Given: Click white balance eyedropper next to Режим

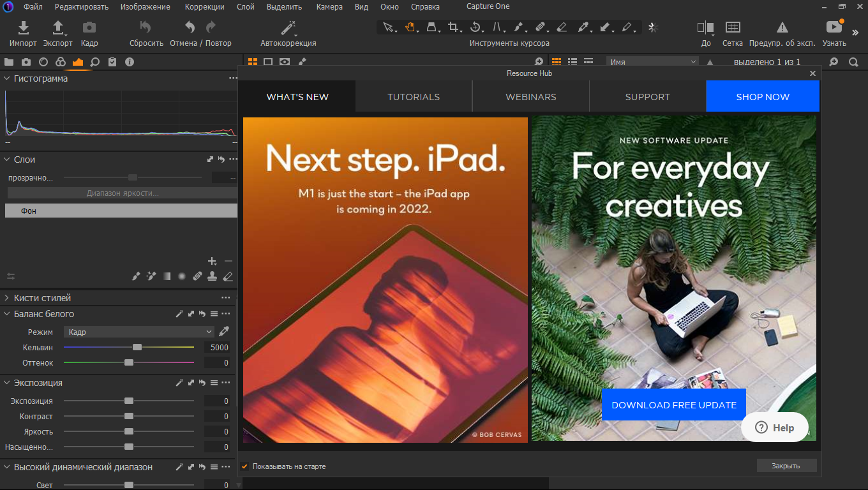Looking at the screenshot, I should click(224, 332).
